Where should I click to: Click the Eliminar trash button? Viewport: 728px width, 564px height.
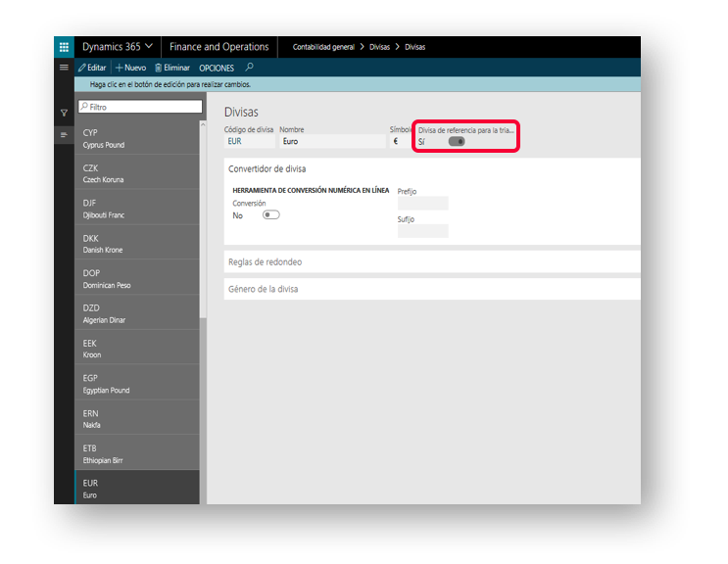coord(172,68)
